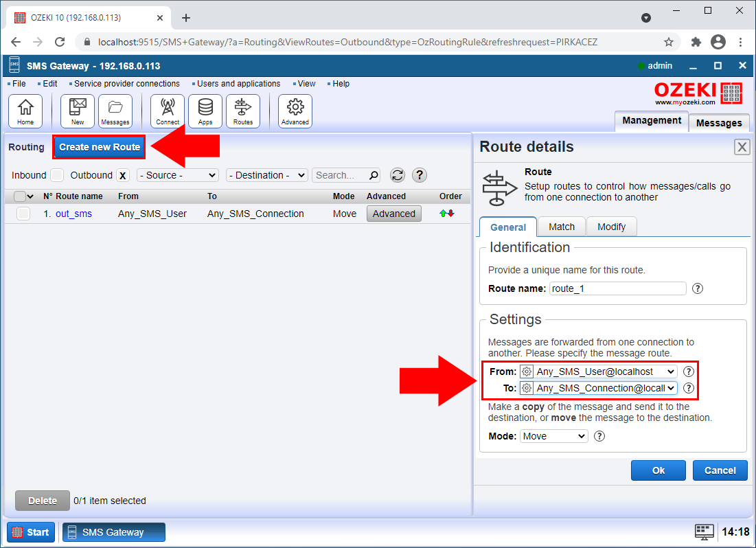Open routing help question mark icon
This screenshot has width=756, height=548.
tap(420, 175)
